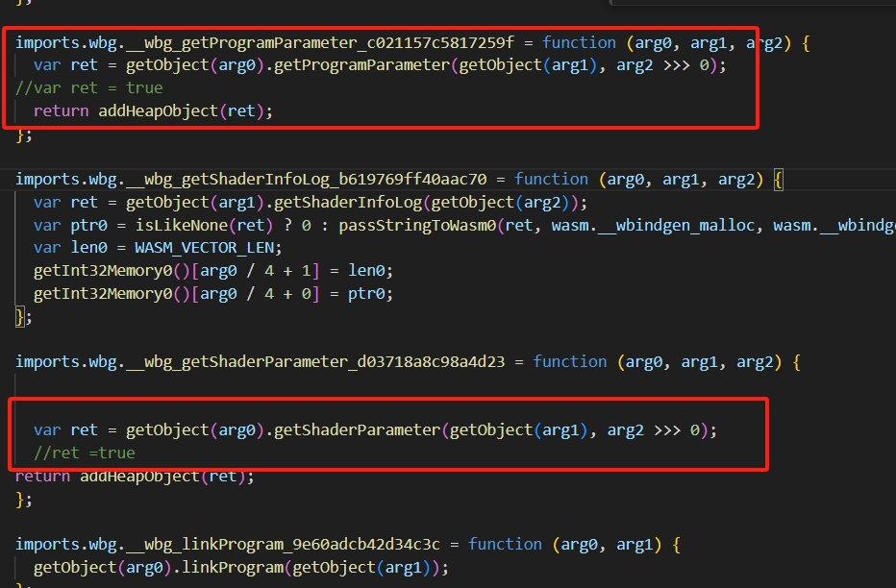
Task: Click the __wbg_linkProgram_9e60adcb42d34c3c function name
Action: click(283, 545)
